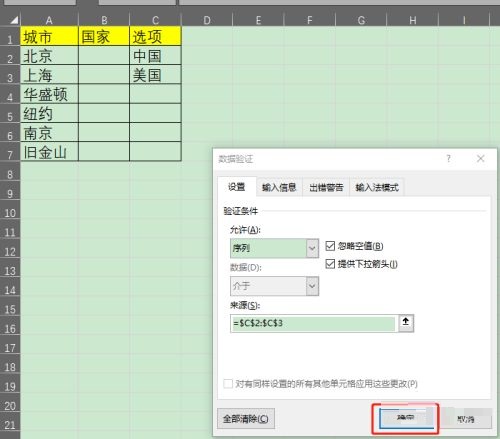Select column B header

(x=104, y=20)
